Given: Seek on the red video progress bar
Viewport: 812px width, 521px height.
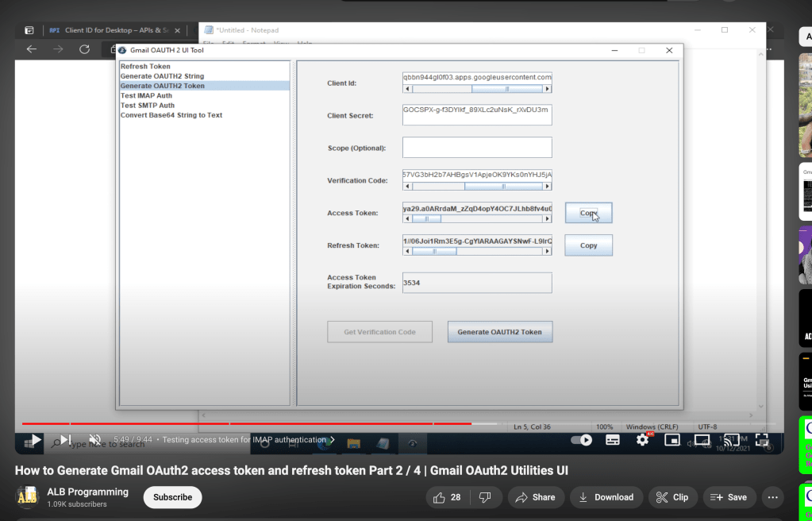Looking at the screenshot, I should click(x=247, y=423).
